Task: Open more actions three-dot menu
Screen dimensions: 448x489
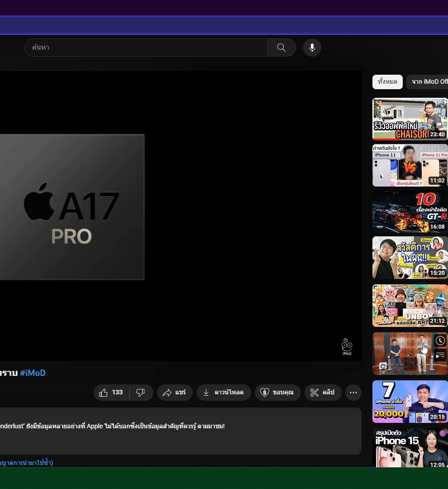Action: [x=353, y=392]
